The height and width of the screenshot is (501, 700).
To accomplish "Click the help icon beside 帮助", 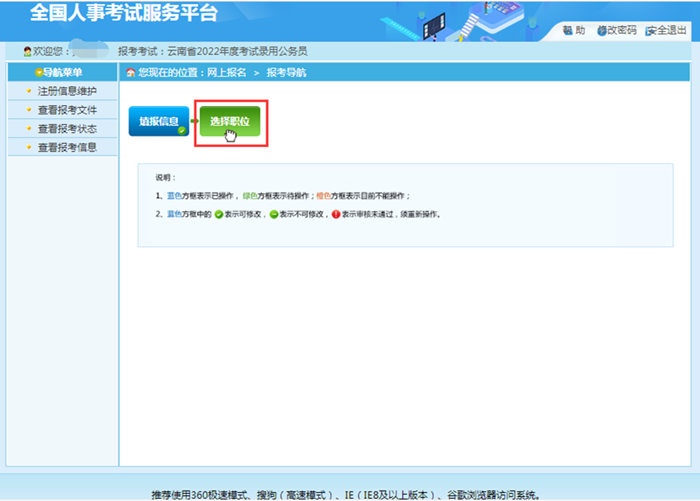I will coord(567,31).
